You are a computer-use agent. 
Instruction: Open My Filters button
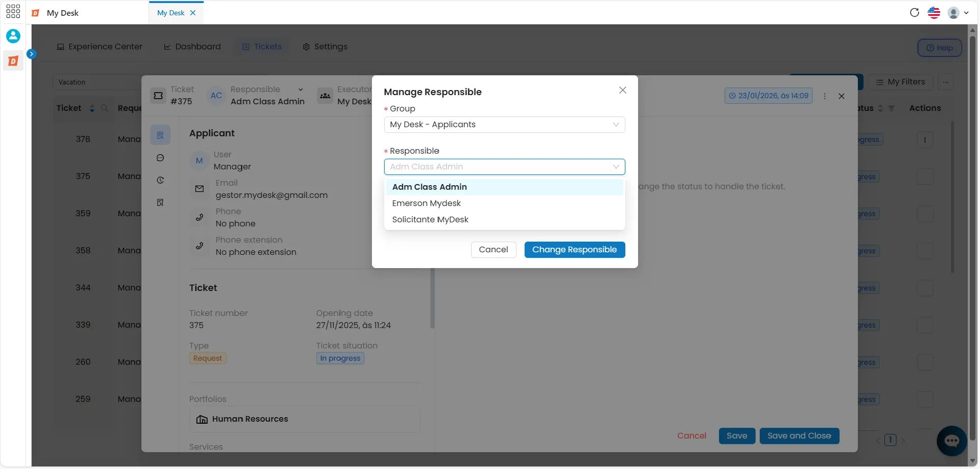coord(901,82)
